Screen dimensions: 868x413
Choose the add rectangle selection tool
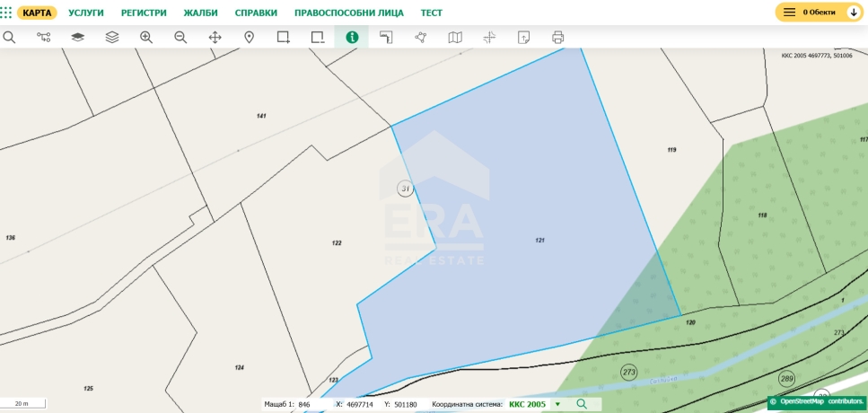[x=284, y=37]
